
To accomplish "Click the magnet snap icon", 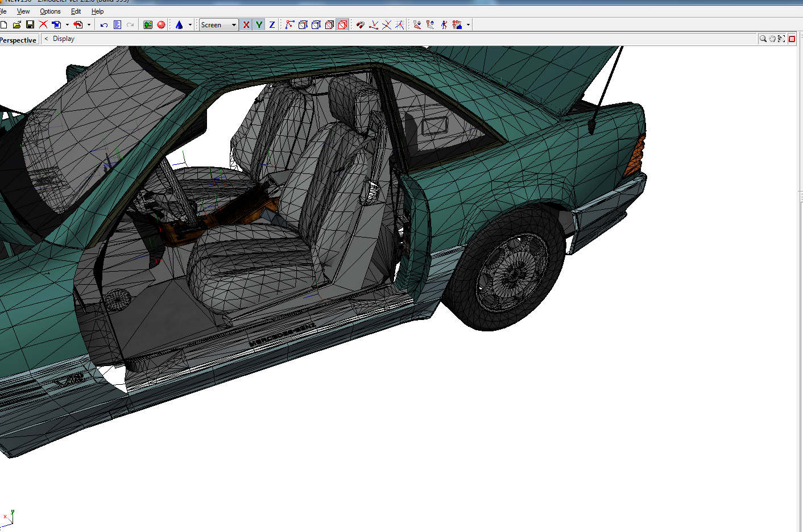I will coord(360,25).
